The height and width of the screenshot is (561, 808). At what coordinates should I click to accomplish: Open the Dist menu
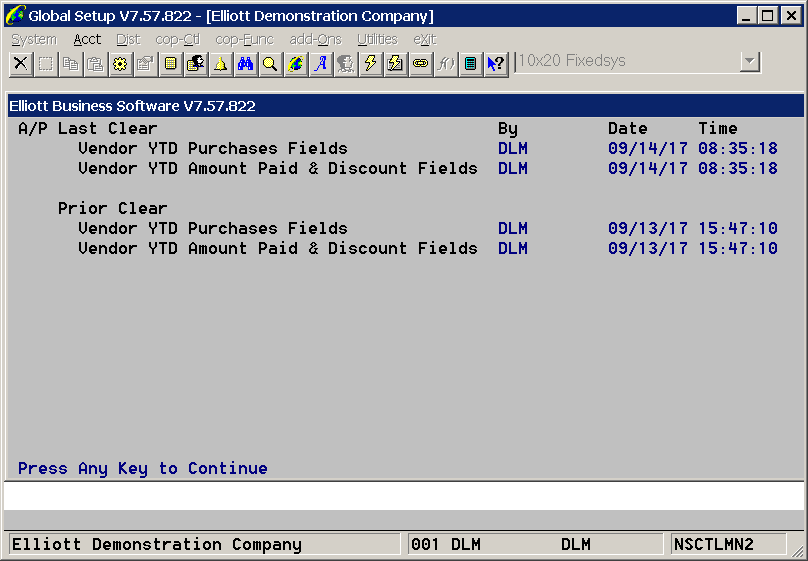(128, 39)
